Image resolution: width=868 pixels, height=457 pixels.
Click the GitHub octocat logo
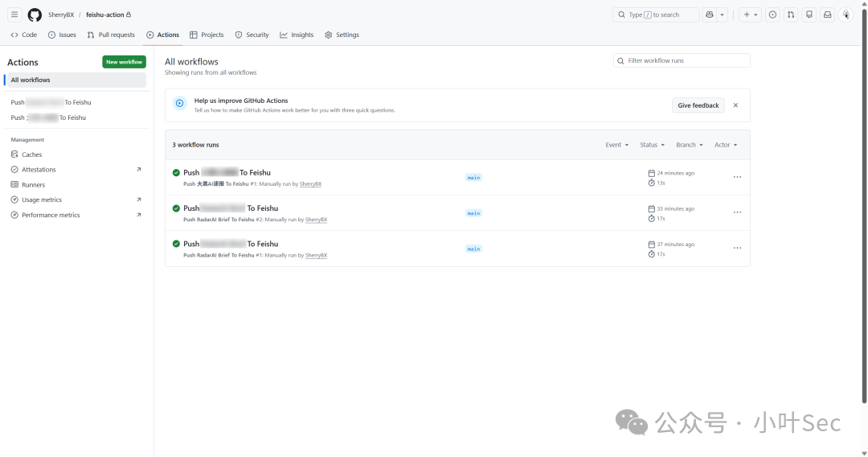click(35, 15)
